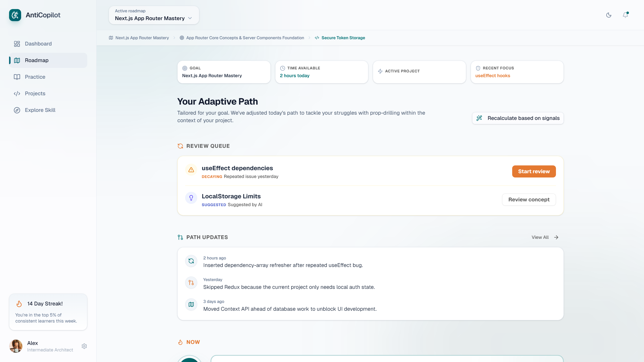This screenshot has height=362, width=644.
Task: Click the Projects code brackets icon
Action: click(x=17, y=94)
